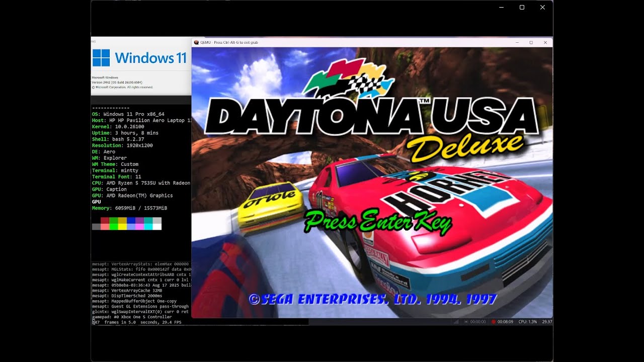Click the 'Memory: 6059MiB / 15573MiB' line
This screenshot has height=362, width=644.
click(130, 208)
